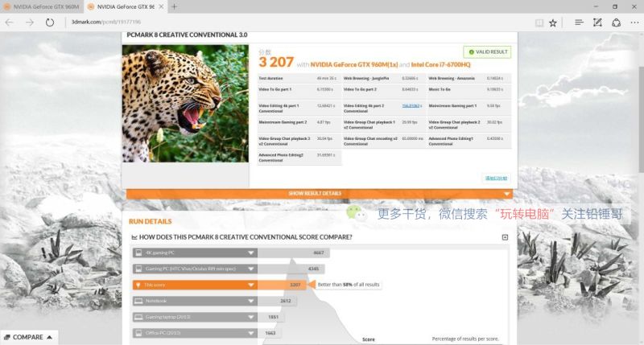Open a new tab with the plus button

point(175,6)
